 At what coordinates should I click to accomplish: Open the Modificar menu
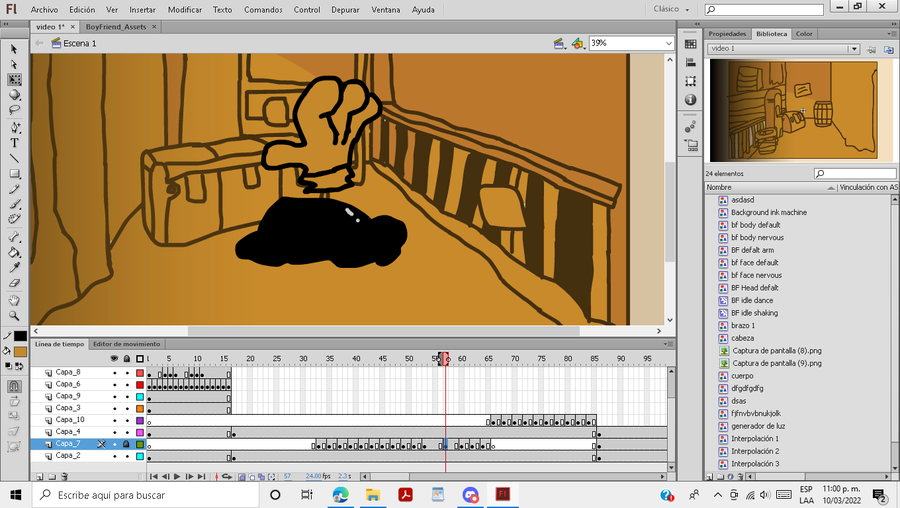(x=185, y=10)
